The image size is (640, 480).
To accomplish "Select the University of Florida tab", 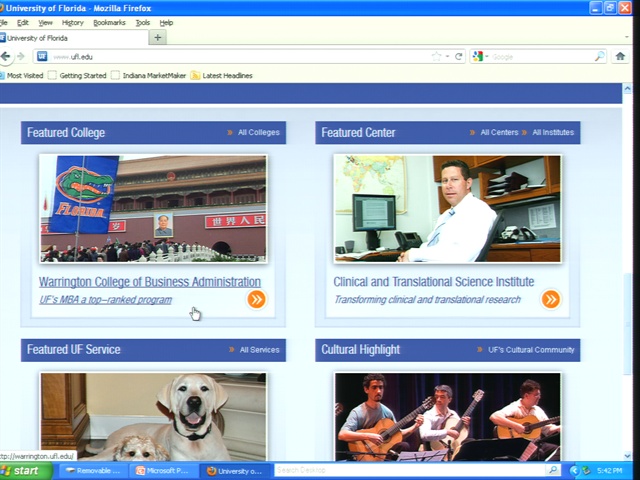I will 73,38.
